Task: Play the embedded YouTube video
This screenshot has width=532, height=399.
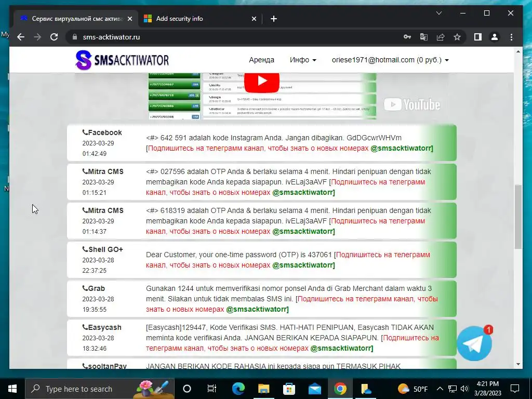Action: coord(262,81)
